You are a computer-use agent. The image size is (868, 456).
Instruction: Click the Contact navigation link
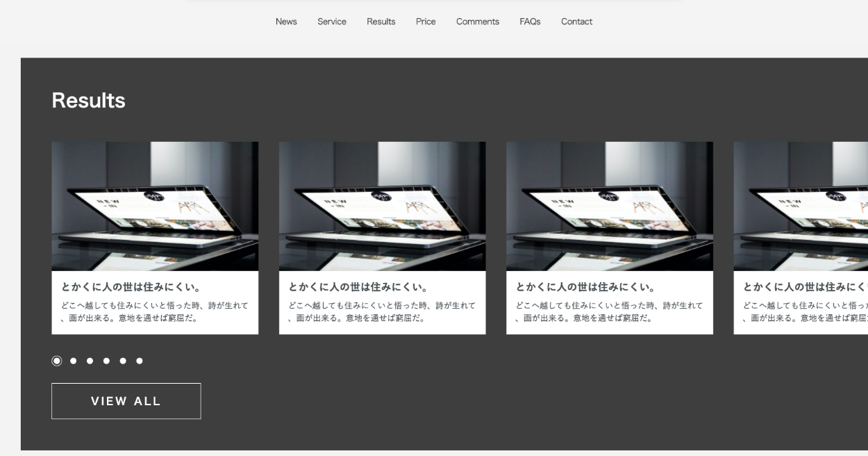point(576,22)
